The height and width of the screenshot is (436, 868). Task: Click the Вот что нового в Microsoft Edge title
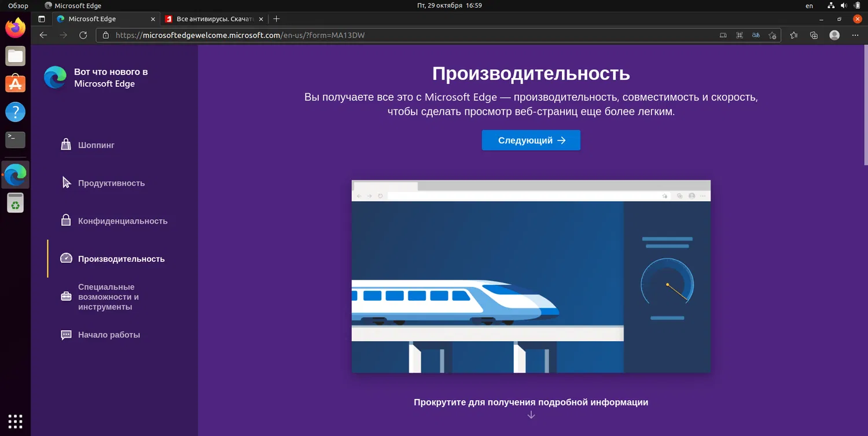pos(111,77)
